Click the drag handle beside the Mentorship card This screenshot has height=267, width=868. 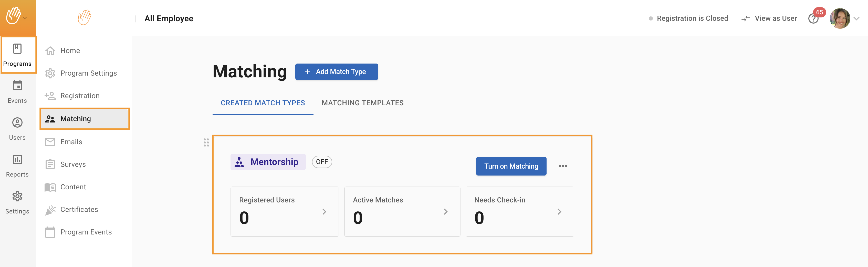(x=206, y=143)
